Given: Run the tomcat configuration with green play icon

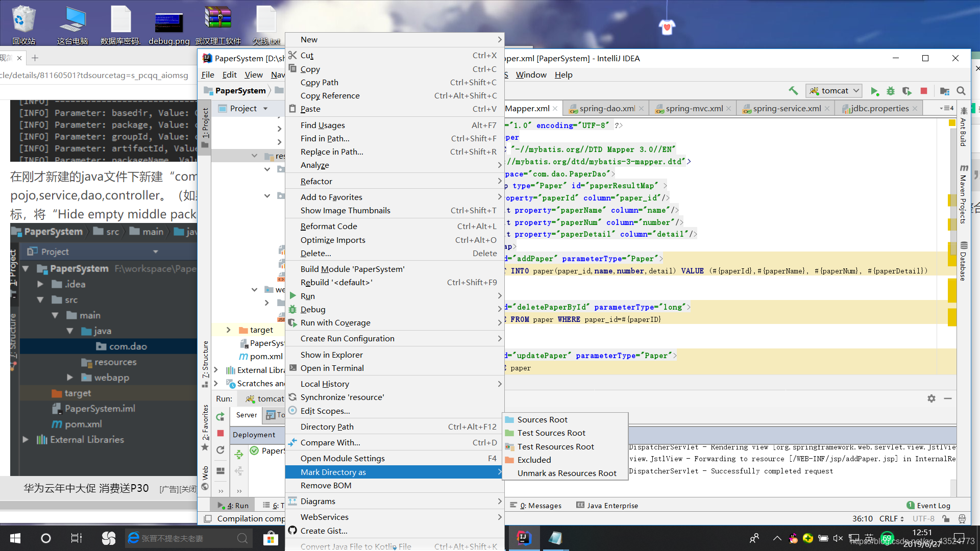Looking at the screenshot, I should (874, 91).
